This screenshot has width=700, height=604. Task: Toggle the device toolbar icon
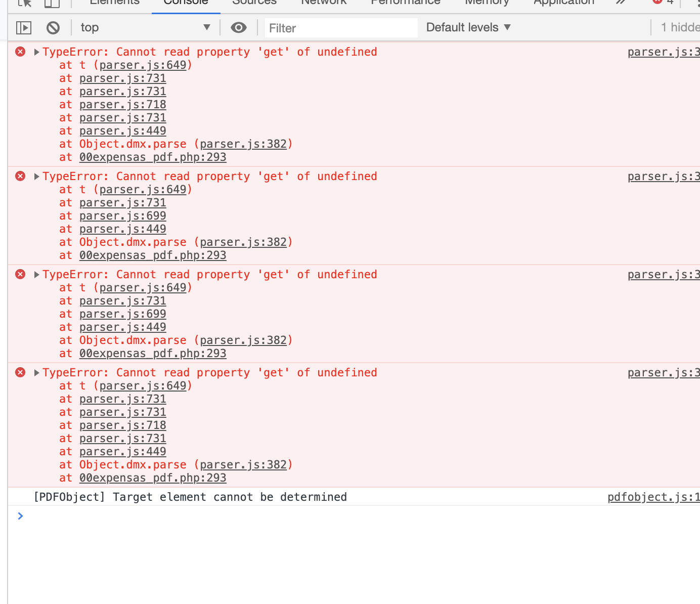52,3
